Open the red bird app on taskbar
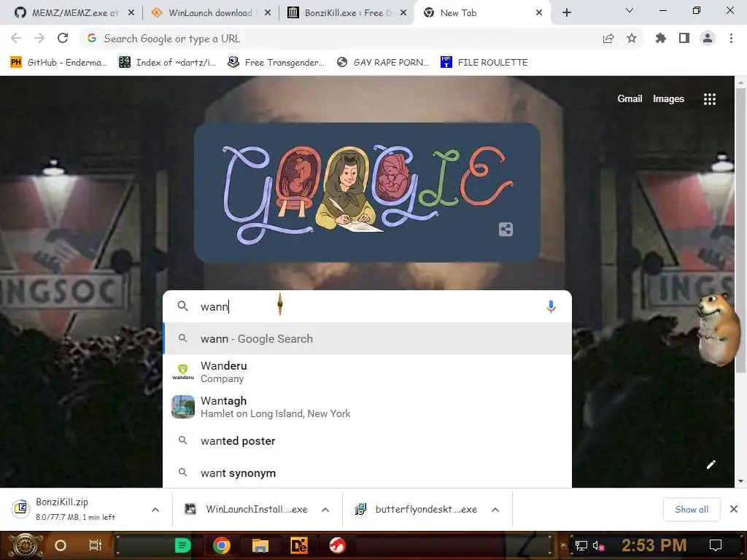747x560 pixels. point(337,545)
